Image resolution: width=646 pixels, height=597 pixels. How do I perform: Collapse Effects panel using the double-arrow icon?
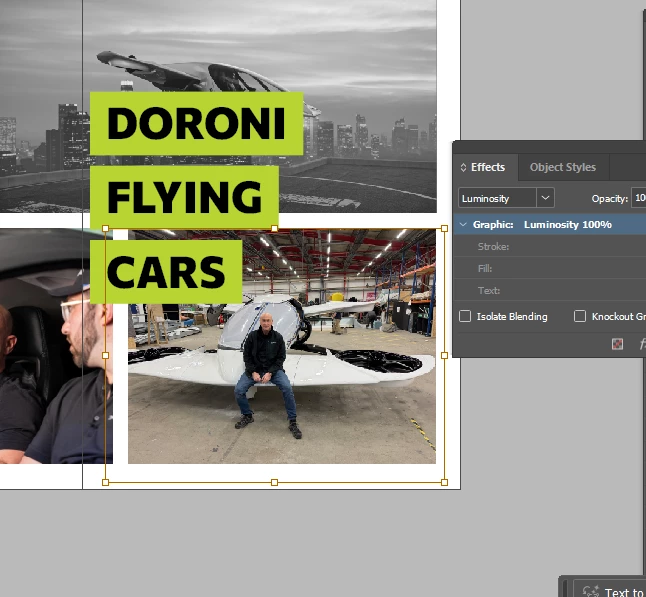click(463, 167)
